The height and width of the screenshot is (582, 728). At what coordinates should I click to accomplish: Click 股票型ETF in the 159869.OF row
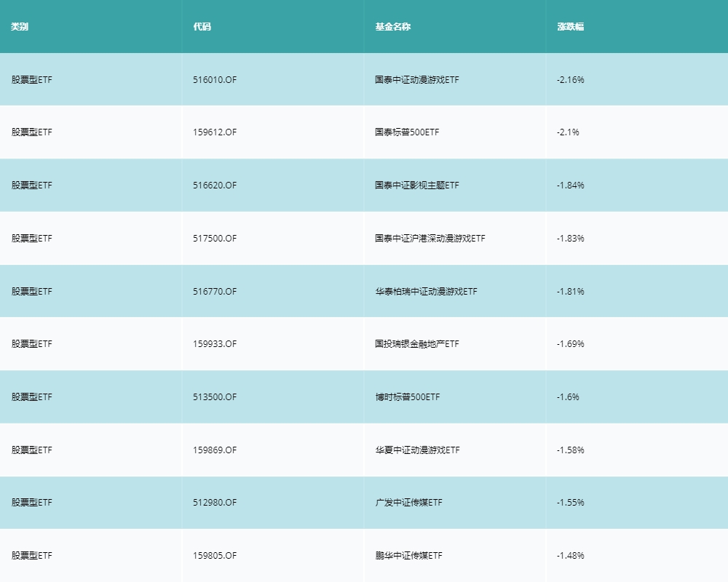pos(31,450)
